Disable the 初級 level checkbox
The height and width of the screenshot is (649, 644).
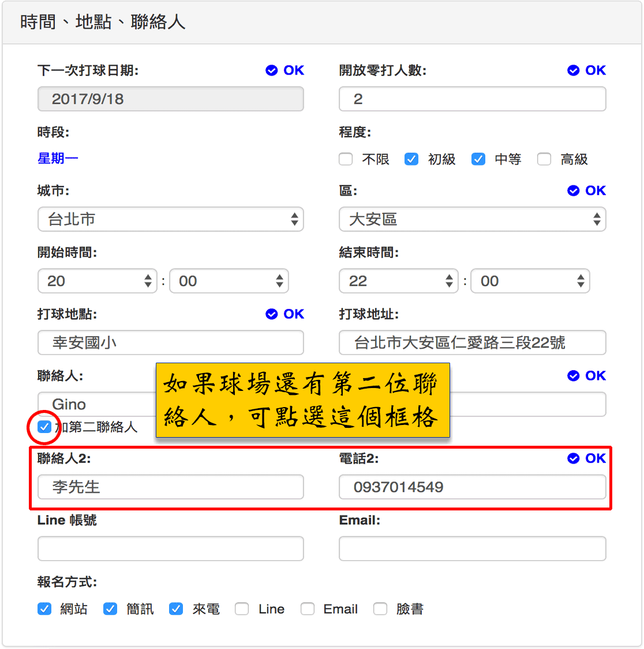(x=411, y=159)
